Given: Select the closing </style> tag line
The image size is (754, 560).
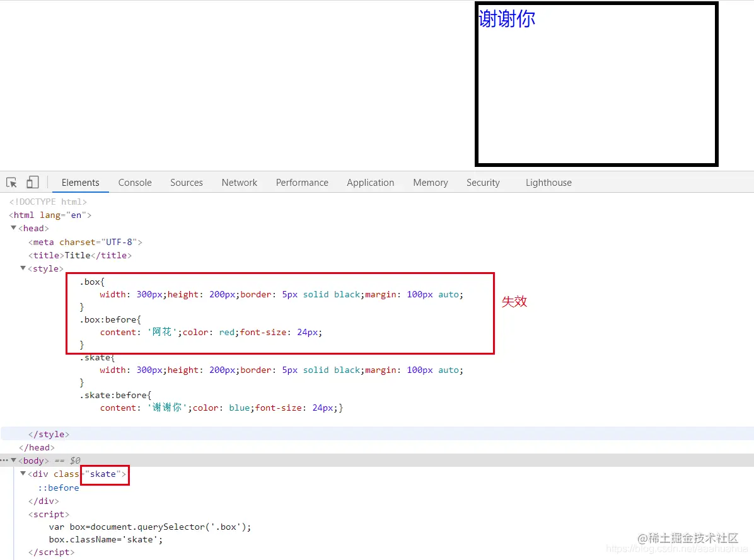Looking at the screenshot, I should tap(49, 434).
